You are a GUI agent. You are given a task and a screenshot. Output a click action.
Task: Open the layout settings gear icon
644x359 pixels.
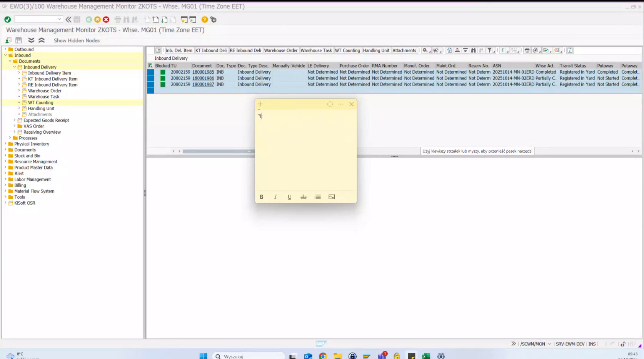pos(425,50)
